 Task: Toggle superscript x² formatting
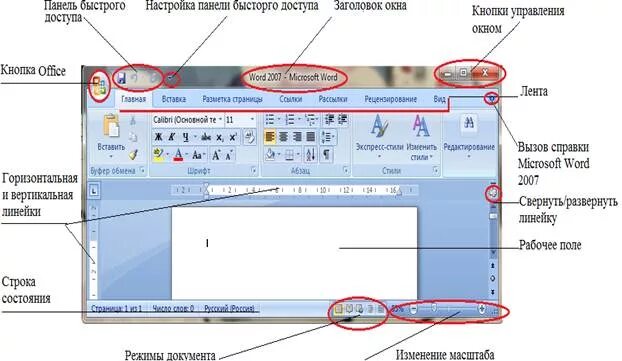point(233,137)
